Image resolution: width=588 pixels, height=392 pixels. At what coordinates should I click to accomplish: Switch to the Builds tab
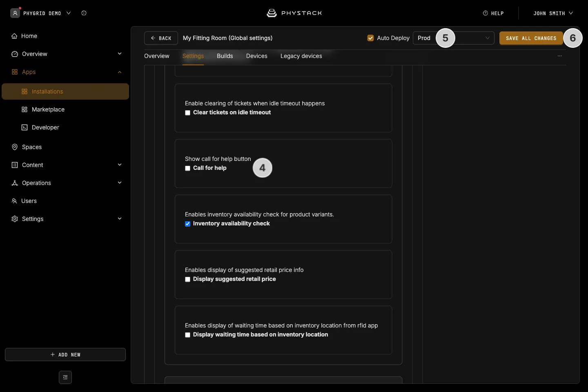(x=225, y=56)
